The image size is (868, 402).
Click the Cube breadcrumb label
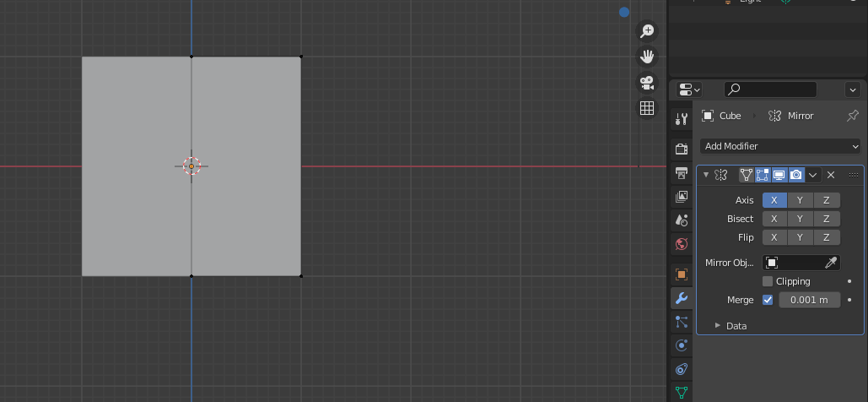pyautogui.click(x=731, y=116)
